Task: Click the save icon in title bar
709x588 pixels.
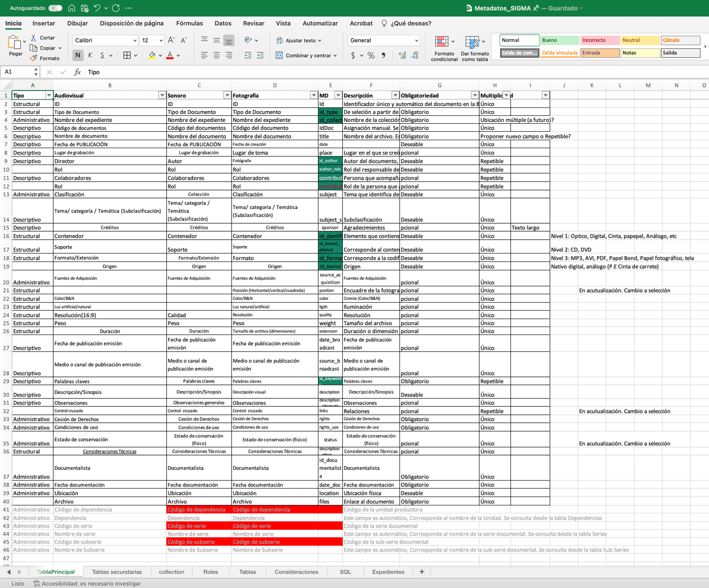Action: click(85, 8)
